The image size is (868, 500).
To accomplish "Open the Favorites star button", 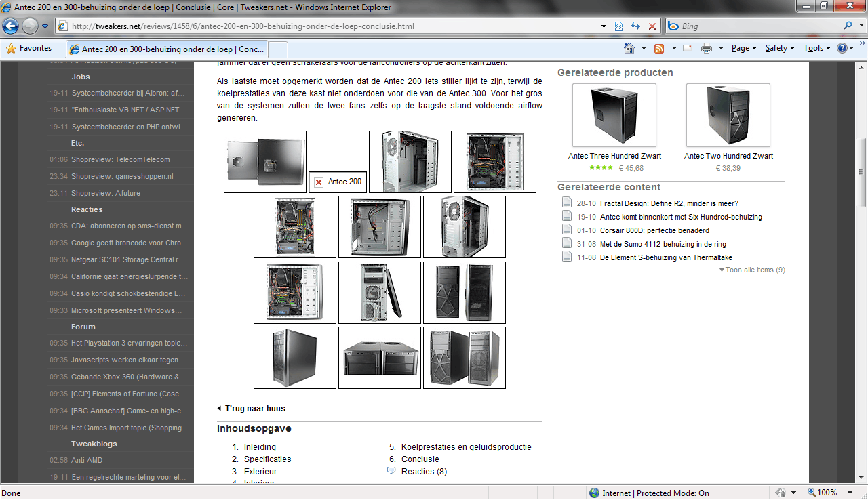I will coord(29,48).
